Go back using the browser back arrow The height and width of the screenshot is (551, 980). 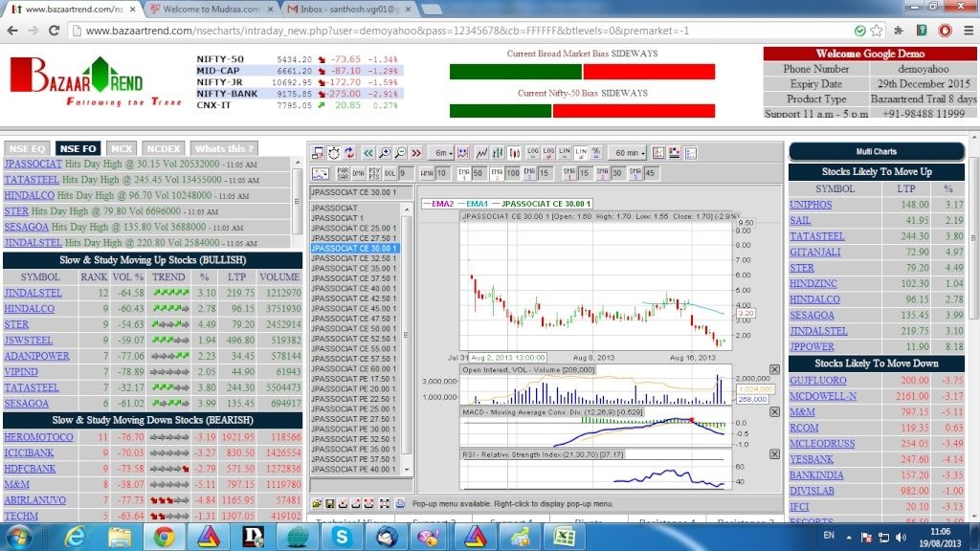coord(12,31)
